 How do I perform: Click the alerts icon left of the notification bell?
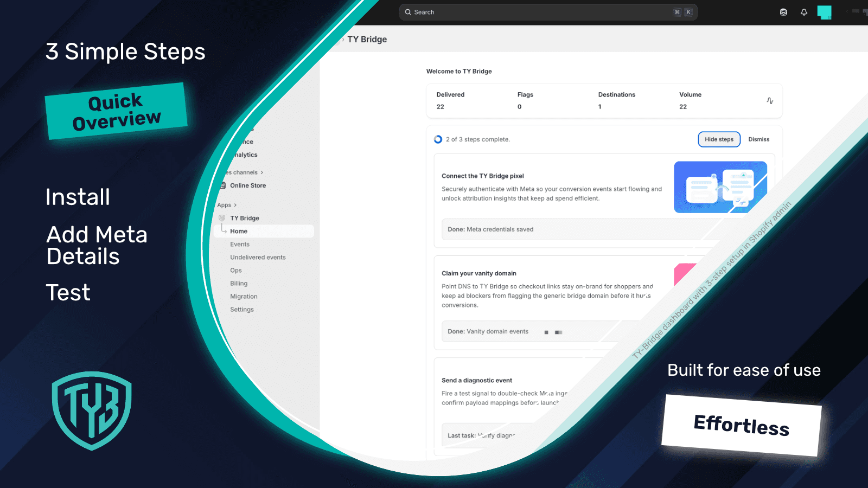[783, 12]
